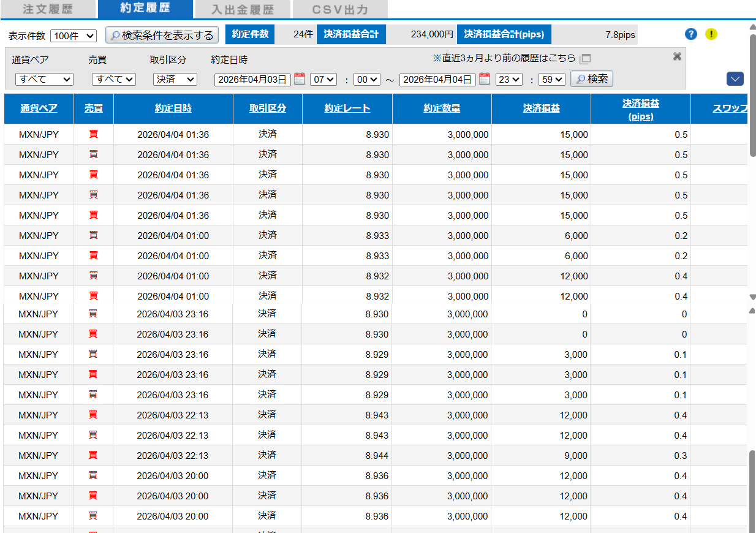The height and width of the screenshot is (533, 756).
Task: Select the start hour 07 dropdown
Action: tap(323, 80)
